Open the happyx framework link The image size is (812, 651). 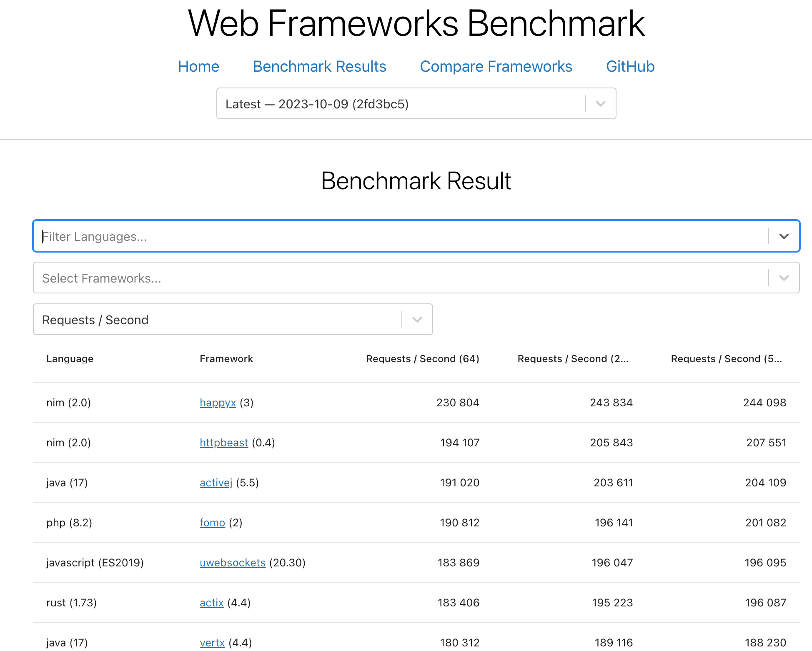pyautogui.click(x=218, y=403)
